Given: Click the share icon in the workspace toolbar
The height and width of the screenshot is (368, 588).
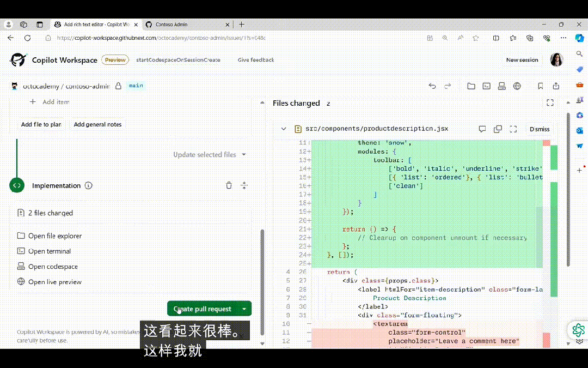Looking at the screenshot, I should (556, 86).
